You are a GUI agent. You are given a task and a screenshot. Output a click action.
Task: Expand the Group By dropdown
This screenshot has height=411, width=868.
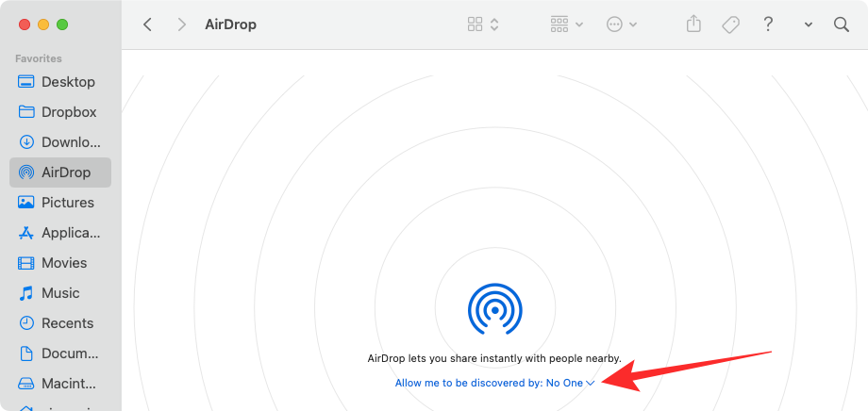(x=566, y=25)
